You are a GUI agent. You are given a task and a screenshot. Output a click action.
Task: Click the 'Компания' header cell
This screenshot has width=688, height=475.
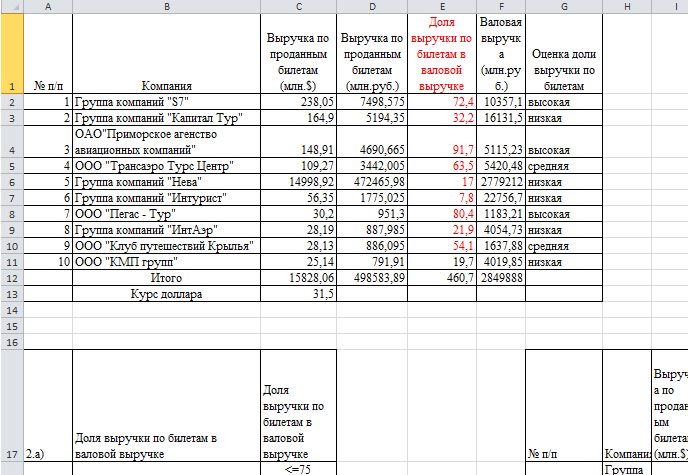167,54
